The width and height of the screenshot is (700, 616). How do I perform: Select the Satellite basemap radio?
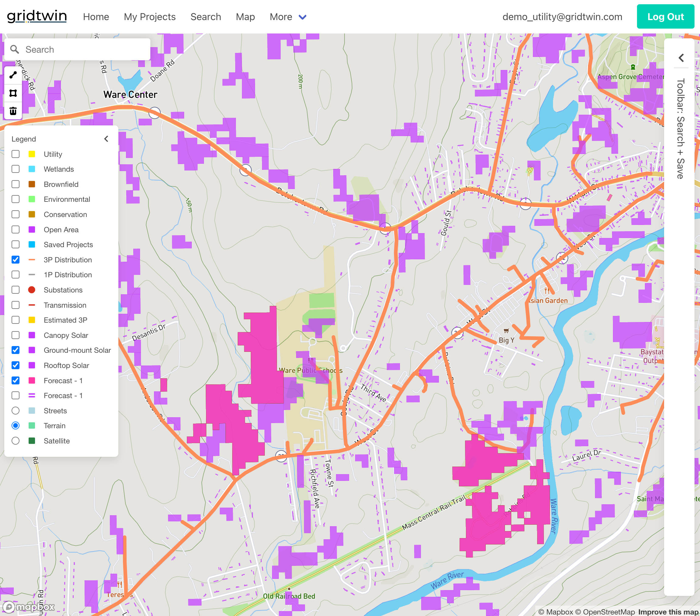(x=16, y=441)
